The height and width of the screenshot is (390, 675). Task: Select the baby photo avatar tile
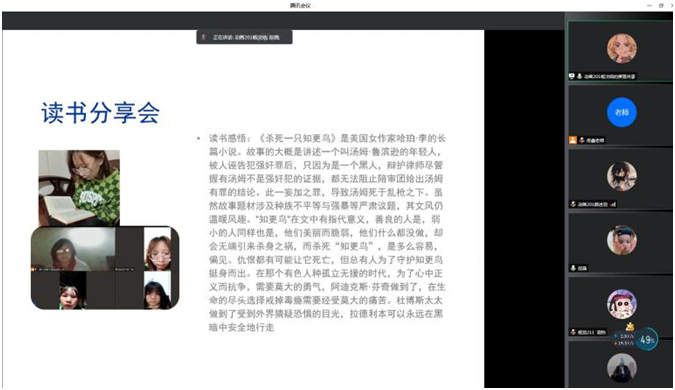622,240
